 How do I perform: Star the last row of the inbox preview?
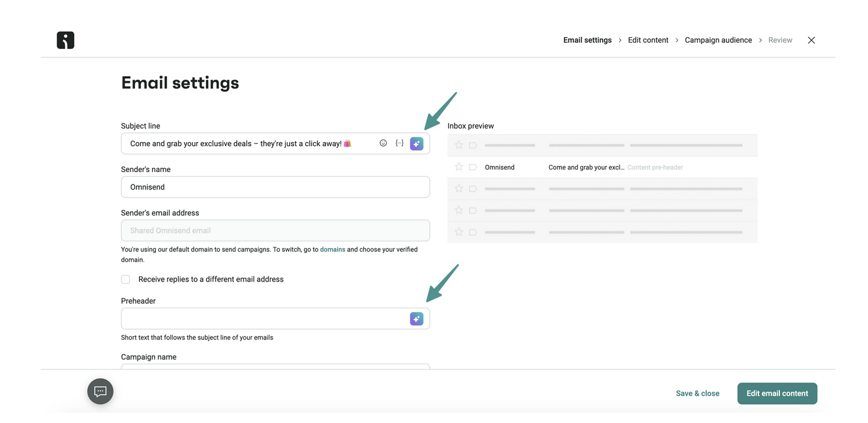(458, 231)
